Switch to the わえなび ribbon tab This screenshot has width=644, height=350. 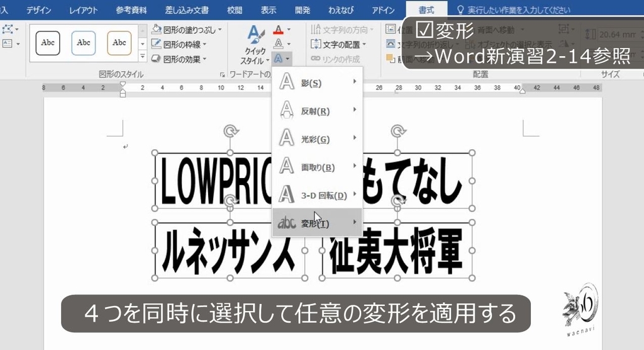341,10
